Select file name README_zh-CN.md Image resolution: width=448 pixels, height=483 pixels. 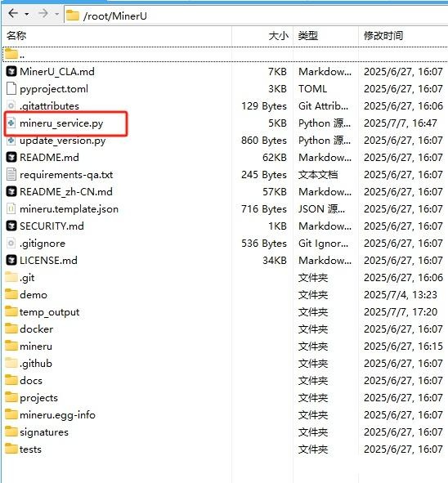[66, 192]
